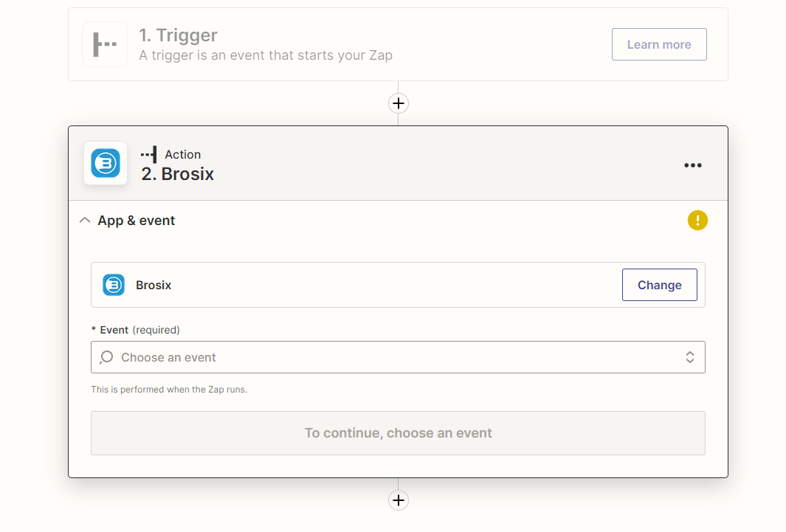Click the magnifier icon in Event field

106,357
